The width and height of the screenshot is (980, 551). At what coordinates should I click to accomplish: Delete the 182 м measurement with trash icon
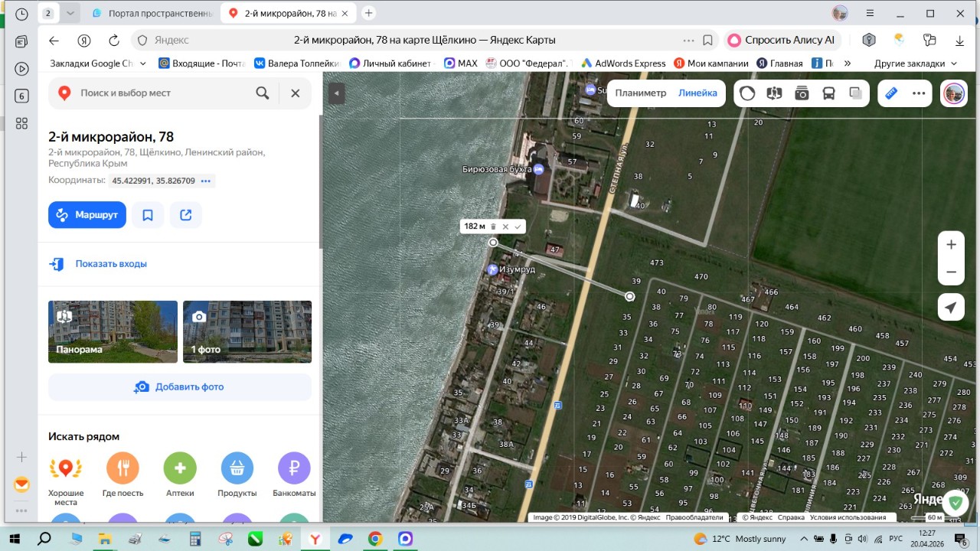493,227
